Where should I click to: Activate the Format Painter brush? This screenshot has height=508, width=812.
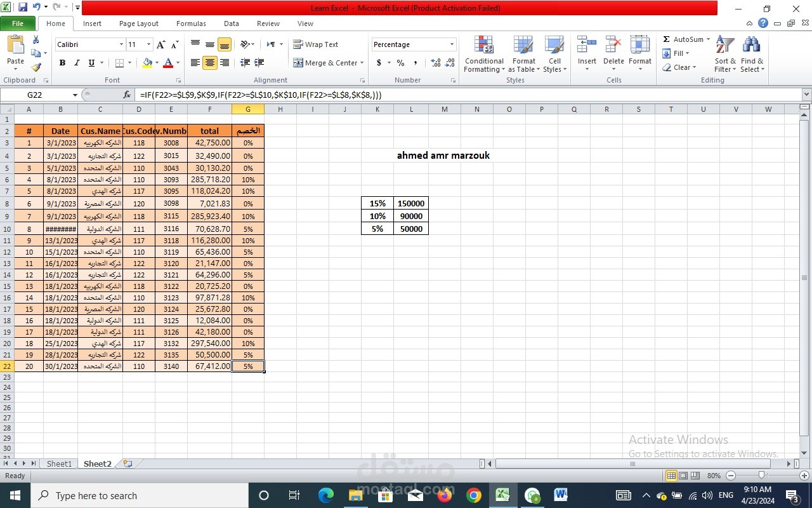click(x=36, y=67)
